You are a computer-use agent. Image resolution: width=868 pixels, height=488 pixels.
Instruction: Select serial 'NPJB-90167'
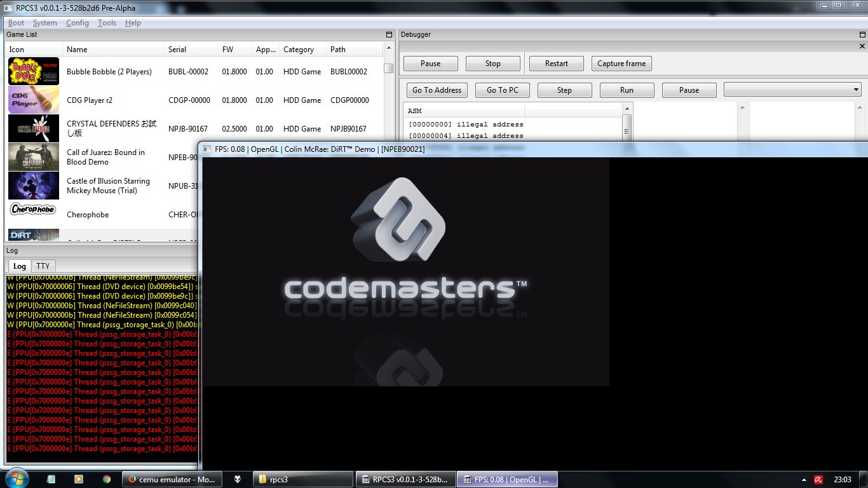(188, 129)
